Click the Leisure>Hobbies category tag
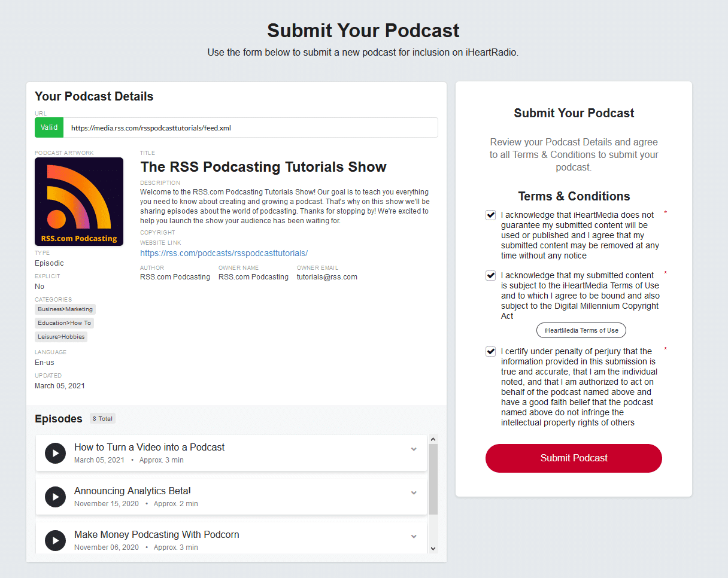The height and width of the screenshot is (578, 728). pos(61,337)
